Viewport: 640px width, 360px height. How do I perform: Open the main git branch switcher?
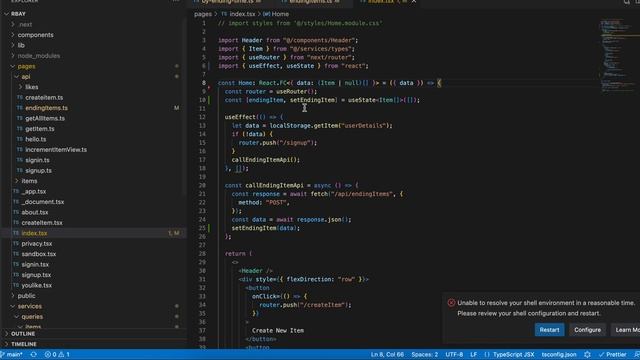(12, 354)
